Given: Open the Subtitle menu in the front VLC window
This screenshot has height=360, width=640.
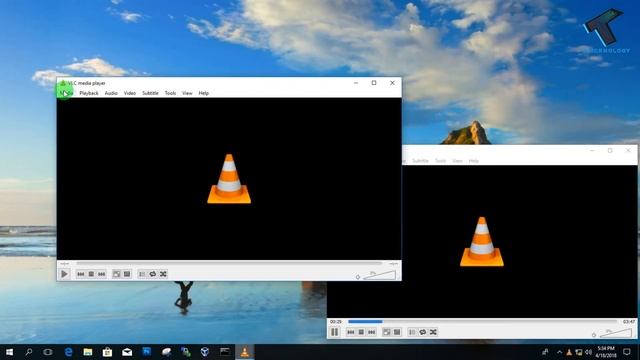Looking at the screenshot, I should coord(150,93).
